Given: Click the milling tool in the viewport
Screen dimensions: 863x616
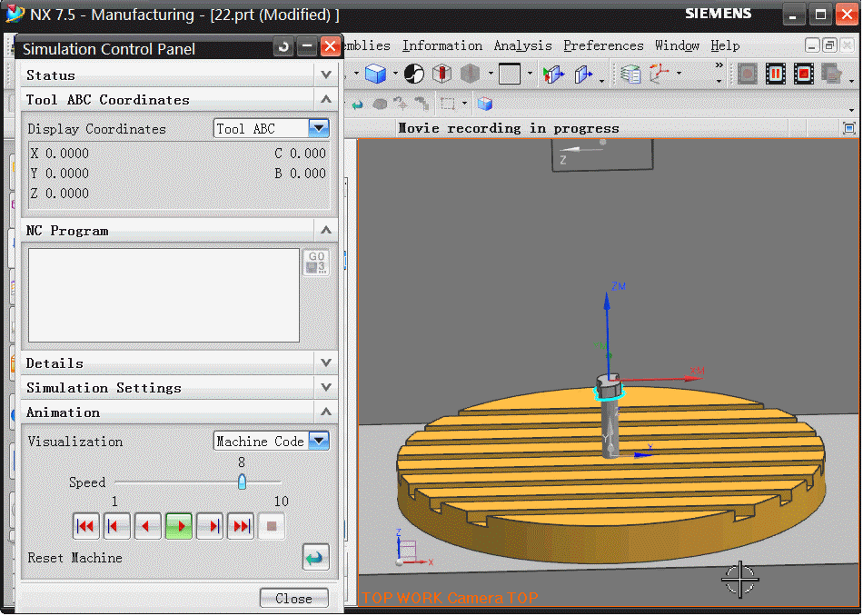Looking at the screenshot, I should click(609, 416).
